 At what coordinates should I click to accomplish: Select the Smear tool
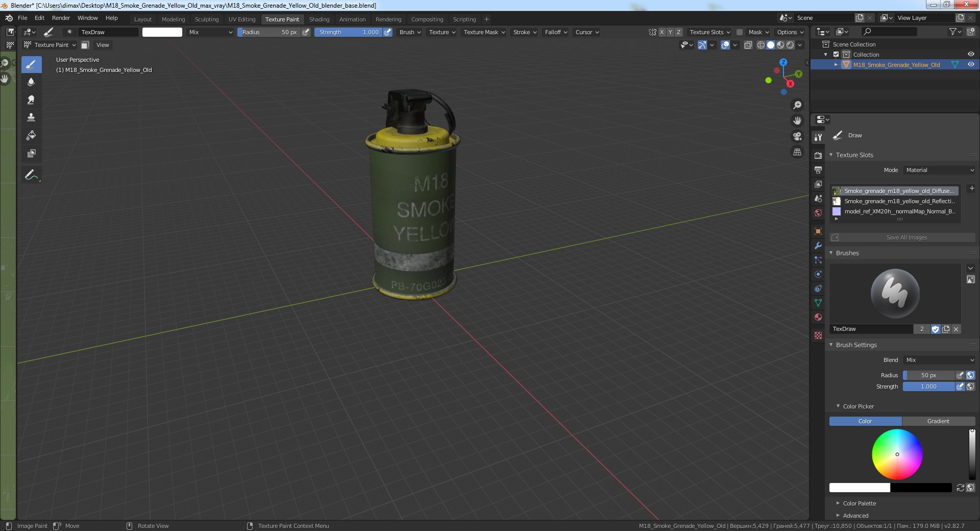[x=31, y=100]
